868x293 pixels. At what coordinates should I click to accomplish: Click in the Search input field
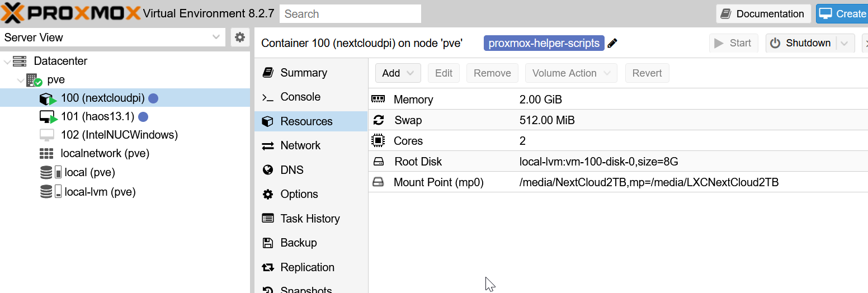(x=350, y=14)
